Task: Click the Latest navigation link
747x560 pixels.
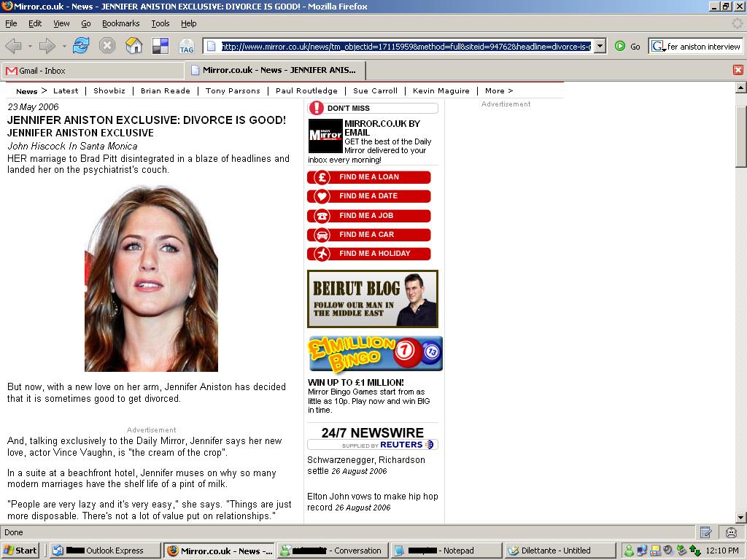Action: tap(66, 90)
